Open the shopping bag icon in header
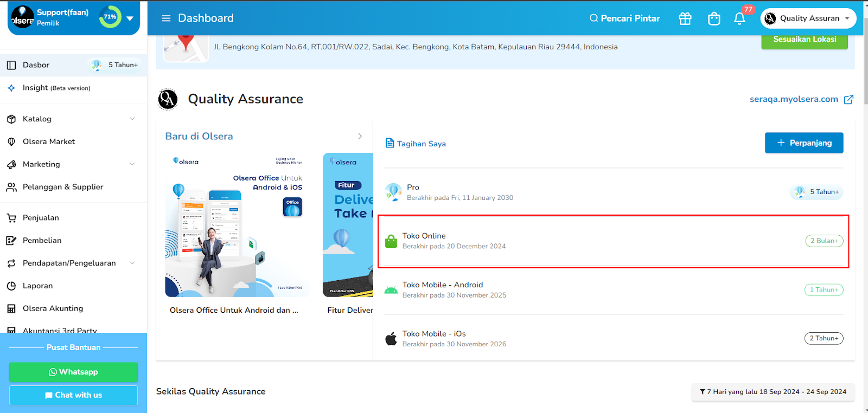 coord(714,18)
